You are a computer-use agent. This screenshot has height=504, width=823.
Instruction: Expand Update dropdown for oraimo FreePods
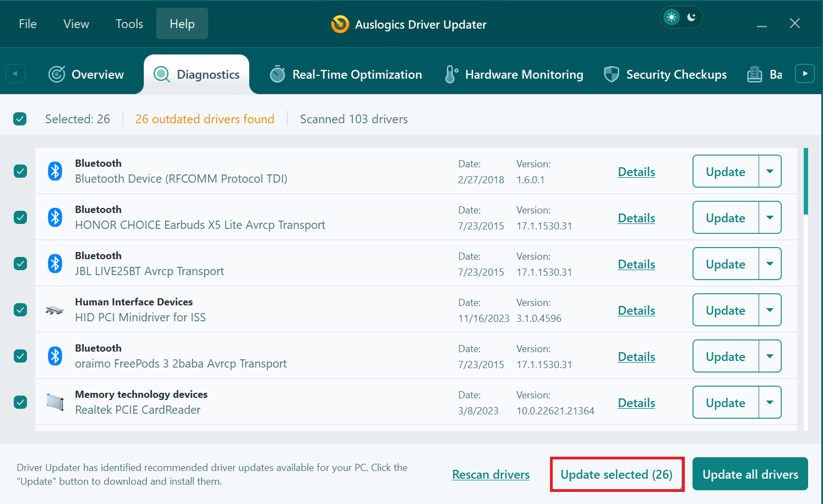pos(770,356)
